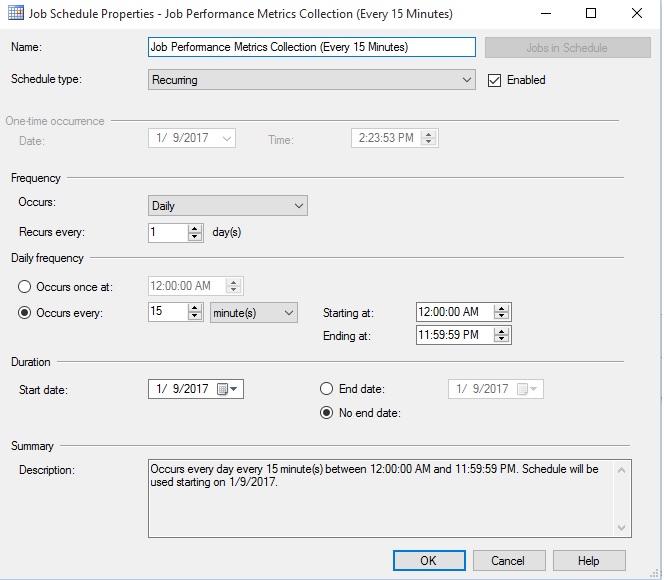Click the schedule window title bar icon
Viewport: 664px width, 580px height.
[x=16, y=13]
